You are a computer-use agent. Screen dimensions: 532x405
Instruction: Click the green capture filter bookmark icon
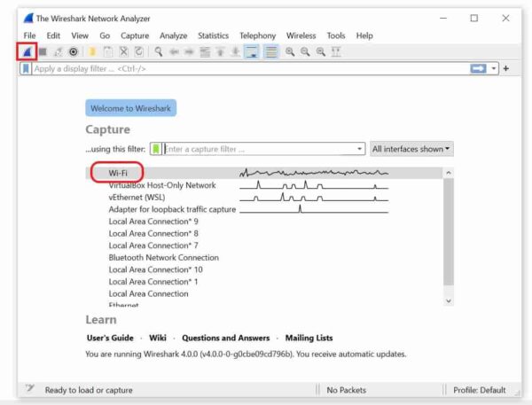click(x=156, y=149)
